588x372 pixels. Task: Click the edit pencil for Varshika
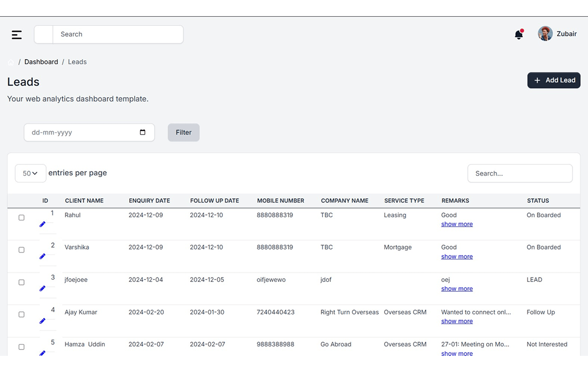pyautogui.click(x=43, y=256)
